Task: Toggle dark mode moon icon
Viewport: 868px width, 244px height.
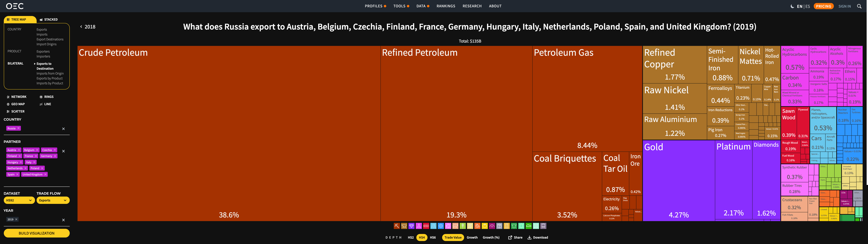Action: 792,6
